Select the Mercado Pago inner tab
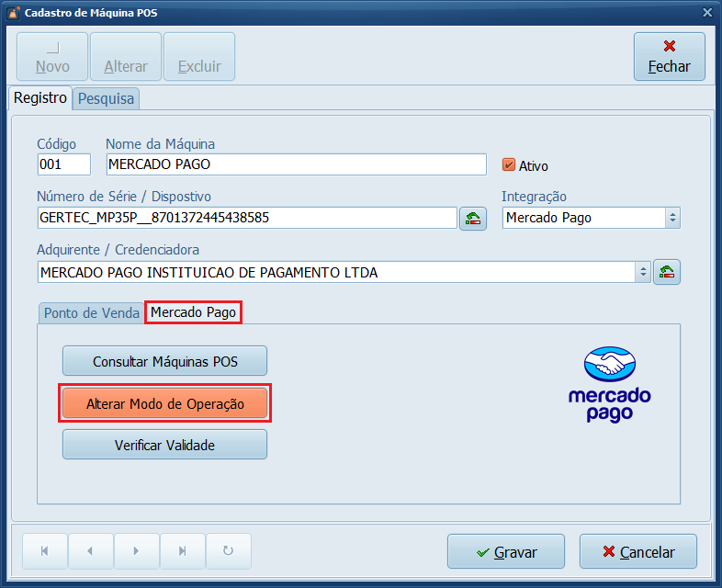Viewport: 722px width, 588px height. pyautogui.click(x=194, y=312)
